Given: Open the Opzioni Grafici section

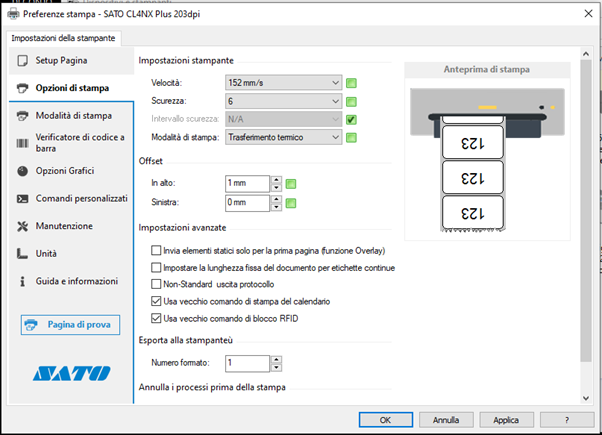Looking at the screenshot, I should click(71, 171).
